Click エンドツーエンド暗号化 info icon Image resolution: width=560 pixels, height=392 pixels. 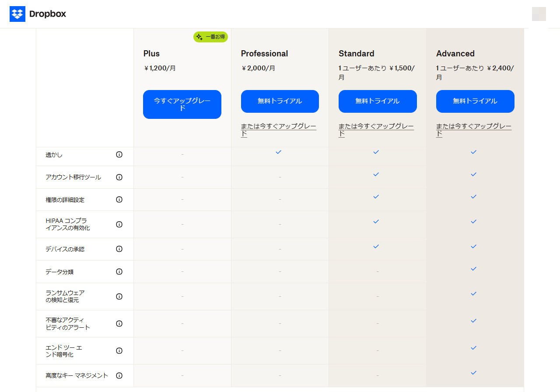119,351
